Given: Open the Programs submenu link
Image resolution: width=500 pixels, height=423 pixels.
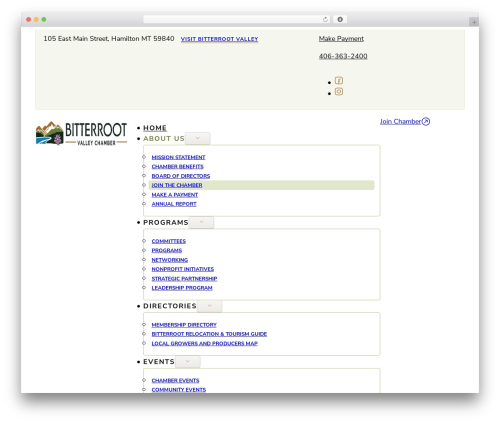Looking at the screenshot, I should coord(167,250).
